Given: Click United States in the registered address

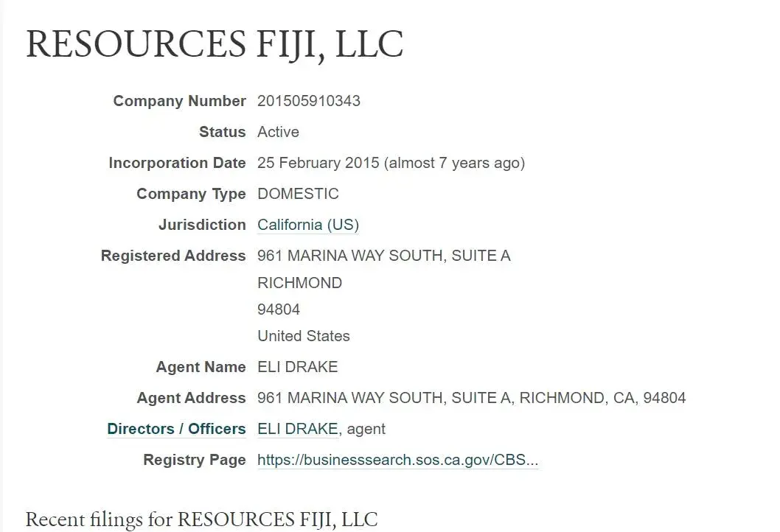Looking at the screenshot, I should pyautogui.click(x=303, y=336).
